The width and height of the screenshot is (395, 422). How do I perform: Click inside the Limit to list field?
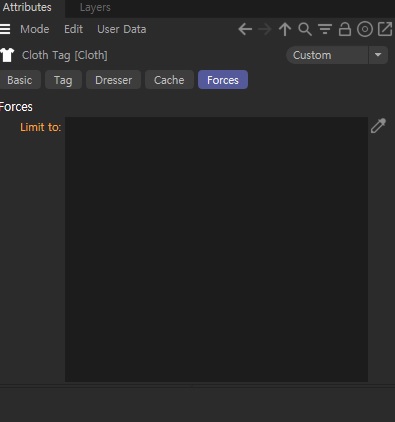tap(216, 249)
